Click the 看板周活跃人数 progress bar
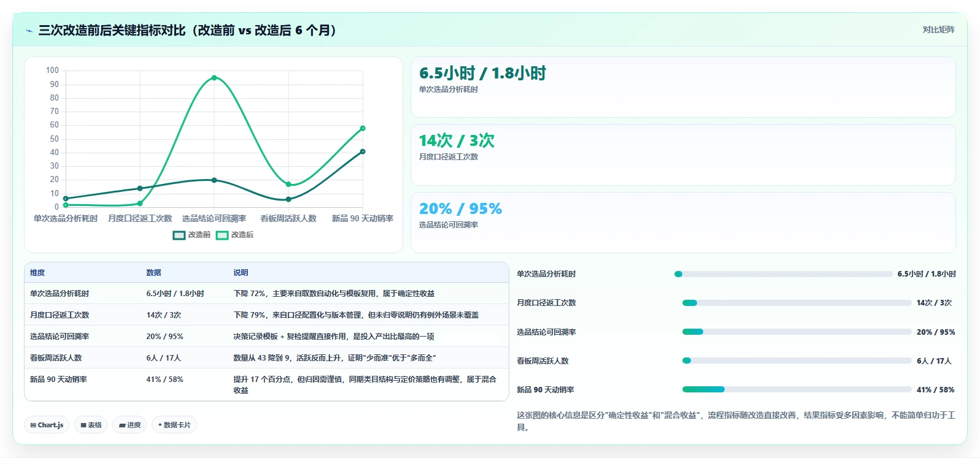 [797, 361]
